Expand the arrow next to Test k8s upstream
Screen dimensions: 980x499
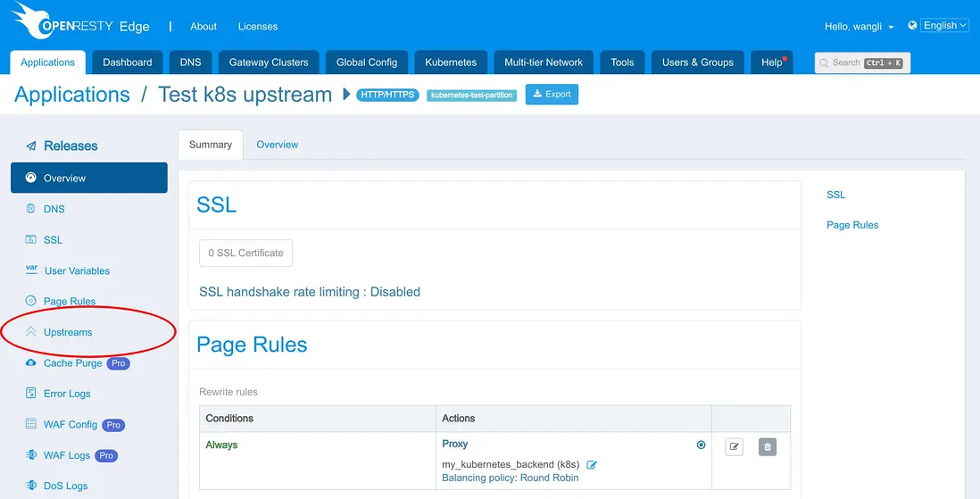coord(347,95)
